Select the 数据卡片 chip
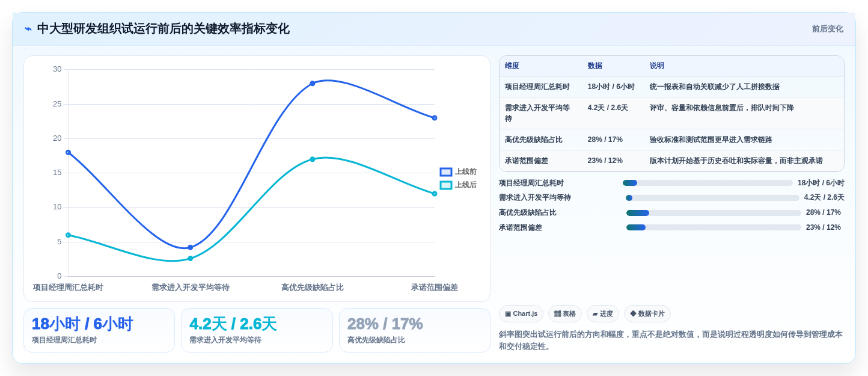The height and width of the screenshot is (376, 868). (647, 314)
